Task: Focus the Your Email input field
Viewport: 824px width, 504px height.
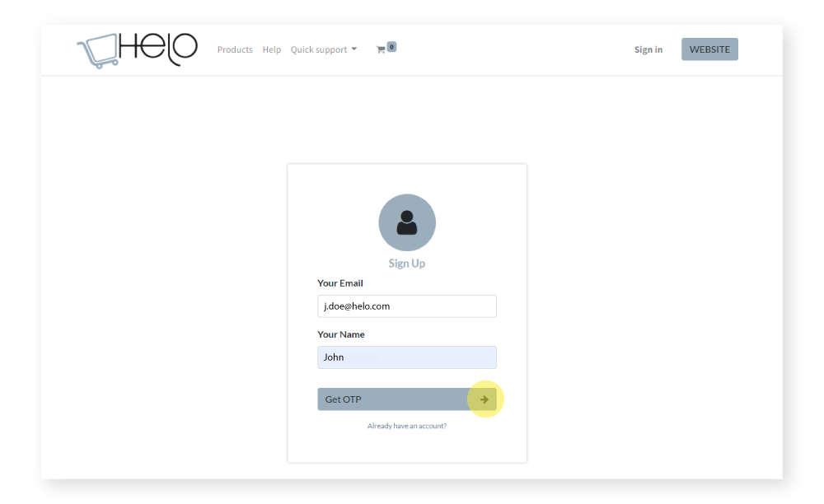Action: tap(407, 306)
